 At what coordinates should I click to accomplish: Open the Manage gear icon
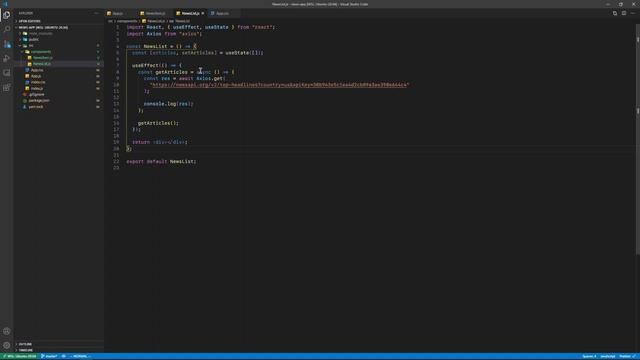pos(7,346)
